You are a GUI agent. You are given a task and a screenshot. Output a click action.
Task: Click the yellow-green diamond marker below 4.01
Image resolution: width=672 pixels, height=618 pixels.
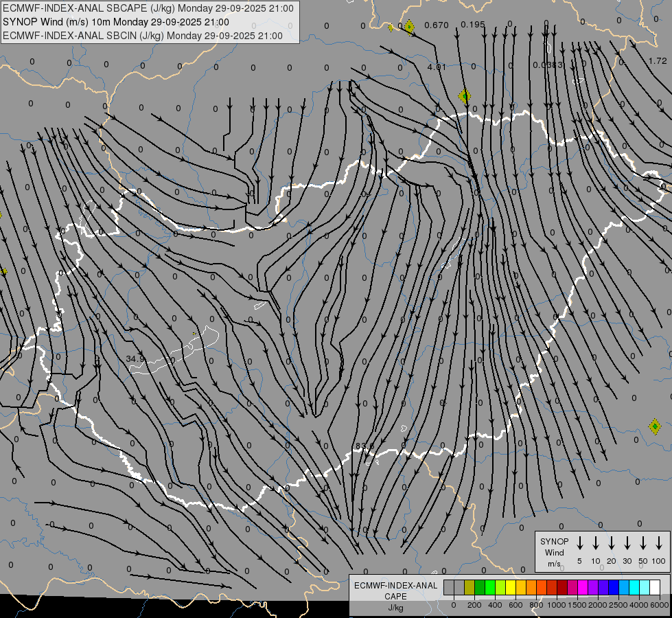pos(465,96)
